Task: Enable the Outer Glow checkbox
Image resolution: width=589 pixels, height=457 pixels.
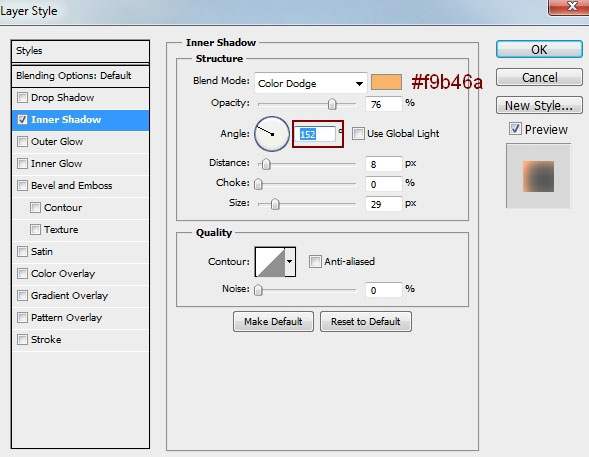Action: [22, 142]
